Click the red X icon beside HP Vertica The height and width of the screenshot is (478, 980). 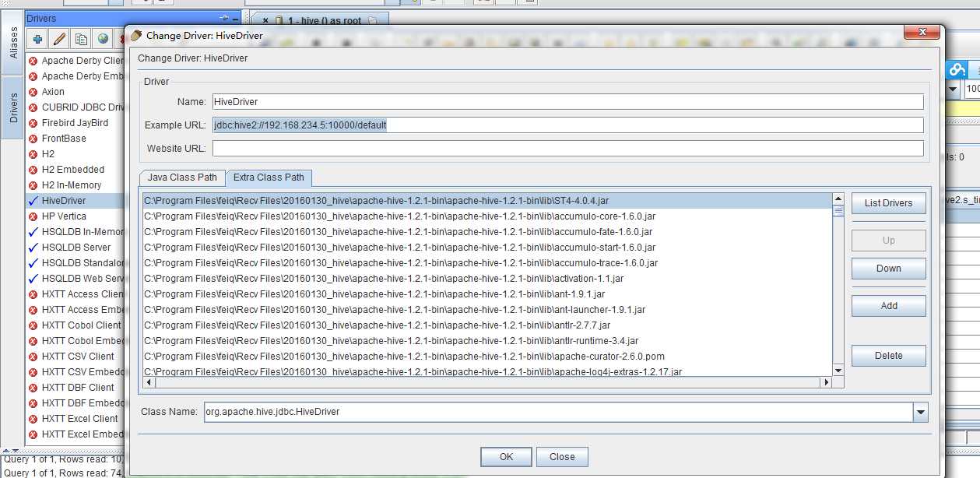click(33, 216)
